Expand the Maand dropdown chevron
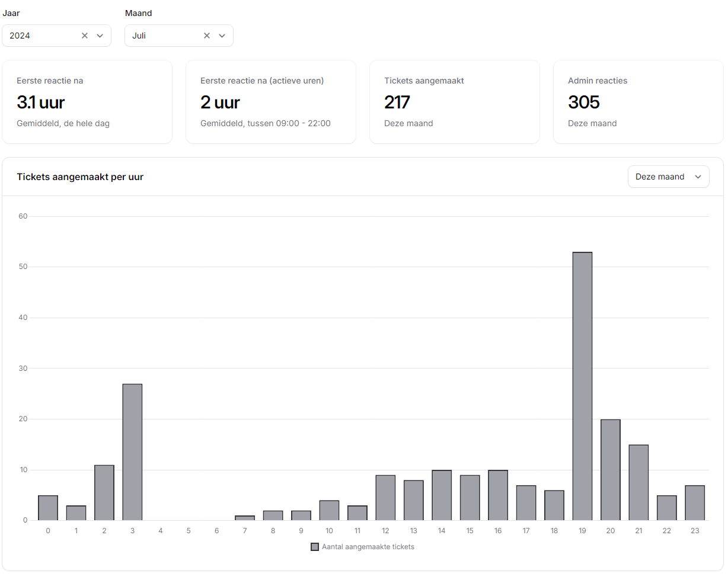Image resolution: width=728 pixels, height=580 pixels. coord(222,36)
